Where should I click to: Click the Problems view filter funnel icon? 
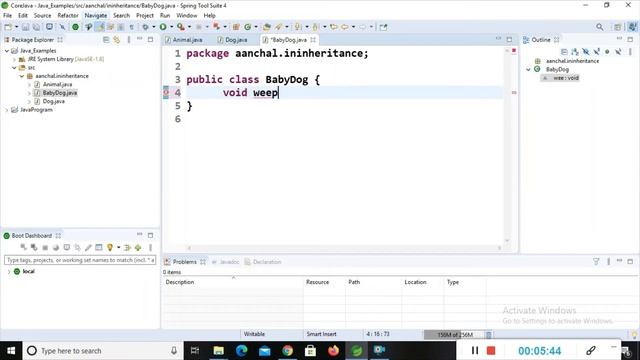coord(596,261)
